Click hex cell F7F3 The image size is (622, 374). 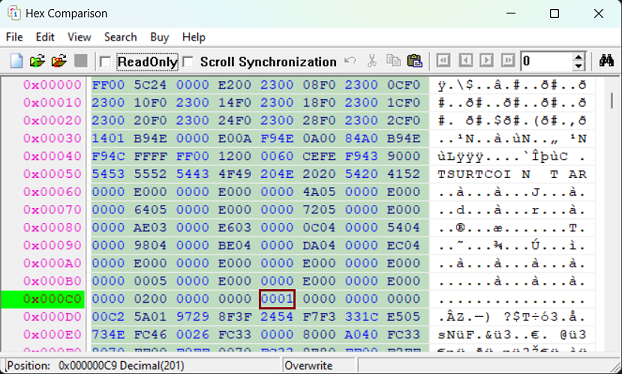pos(319,317)
